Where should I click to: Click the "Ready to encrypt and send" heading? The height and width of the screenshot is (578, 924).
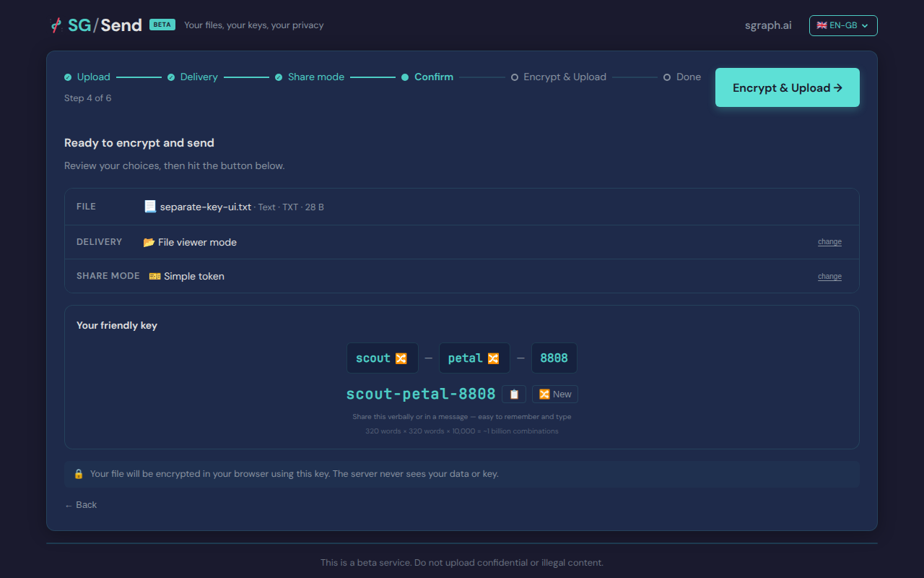(x=139, y=143)
